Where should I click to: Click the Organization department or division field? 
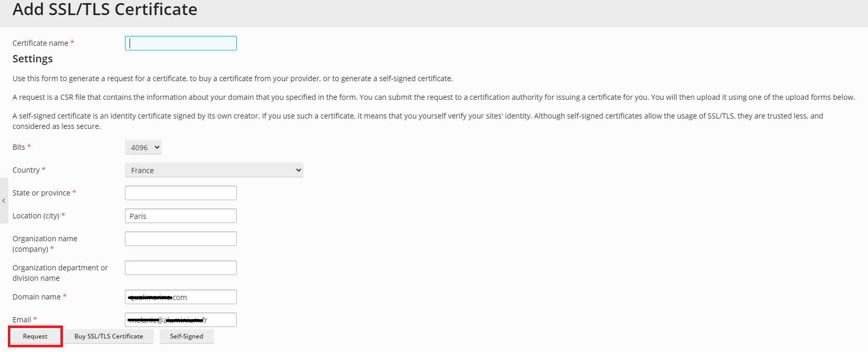(x=181, y=268)
